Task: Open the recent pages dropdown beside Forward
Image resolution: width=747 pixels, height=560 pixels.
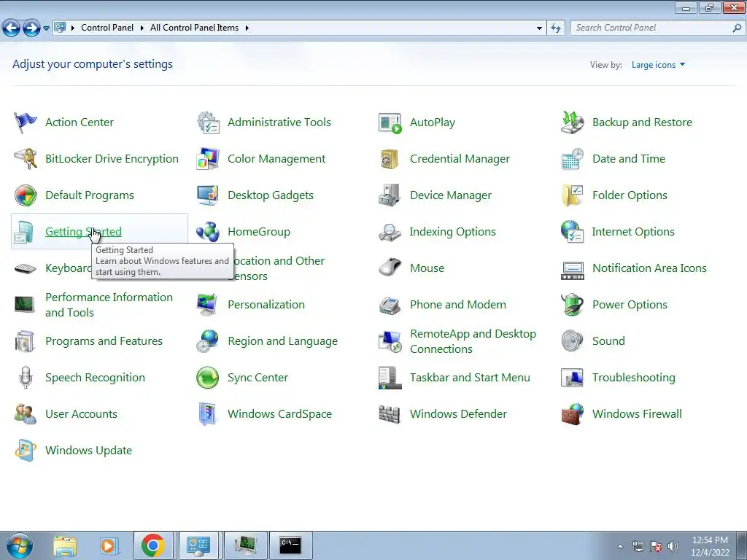Action: (x=46, y=28)
